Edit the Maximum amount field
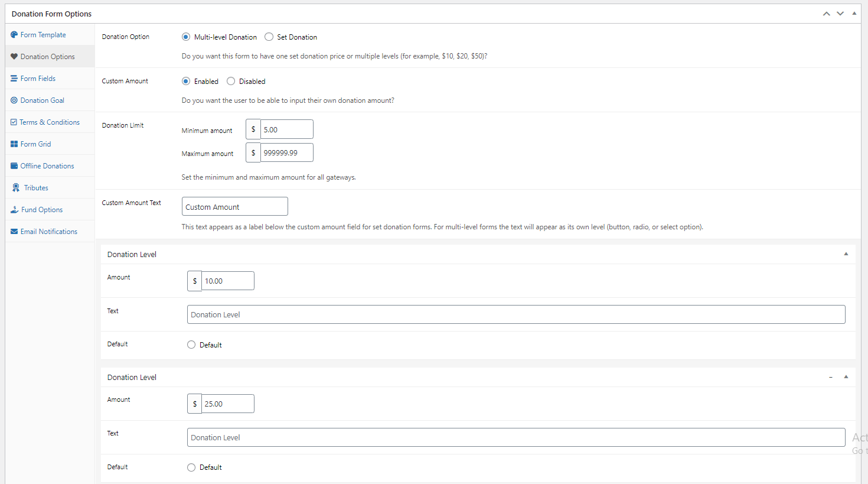868x484 pixels. [x=287, y=152]
